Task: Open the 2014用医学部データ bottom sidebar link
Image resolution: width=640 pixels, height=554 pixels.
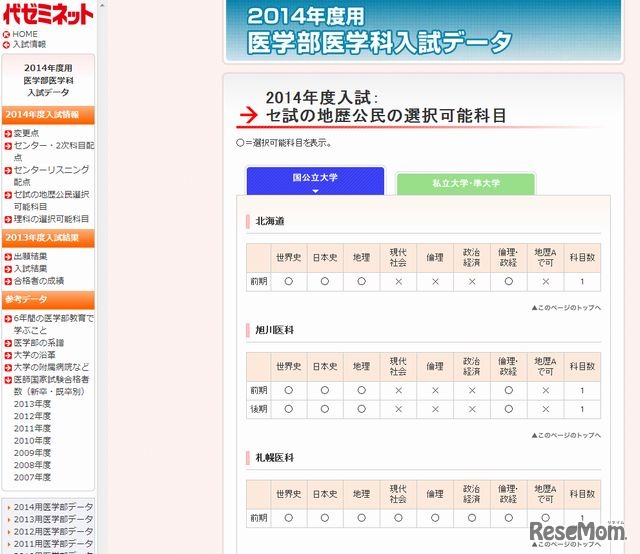Action: (53, 507)
